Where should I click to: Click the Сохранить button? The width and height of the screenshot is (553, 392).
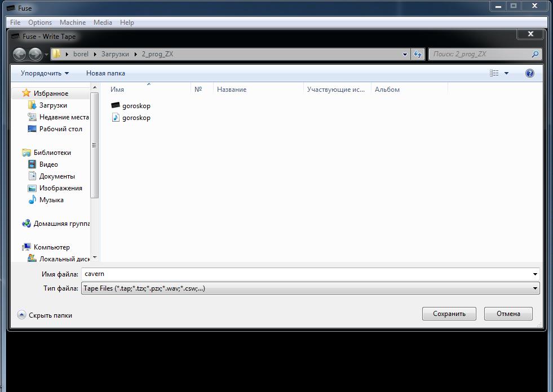(x=449, y=314)
